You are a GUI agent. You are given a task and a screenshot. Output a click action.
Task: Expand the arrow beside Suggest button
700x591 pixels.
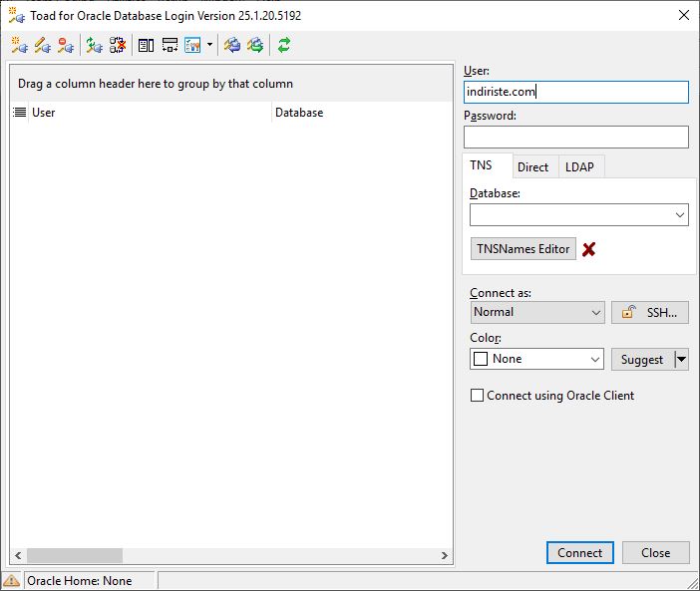682,360
